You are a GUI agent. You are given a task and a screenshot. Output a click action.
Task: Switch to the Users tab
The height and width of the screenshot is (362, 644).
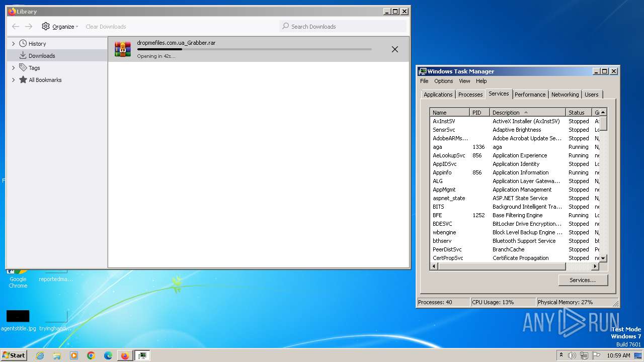tap(592, 95)
